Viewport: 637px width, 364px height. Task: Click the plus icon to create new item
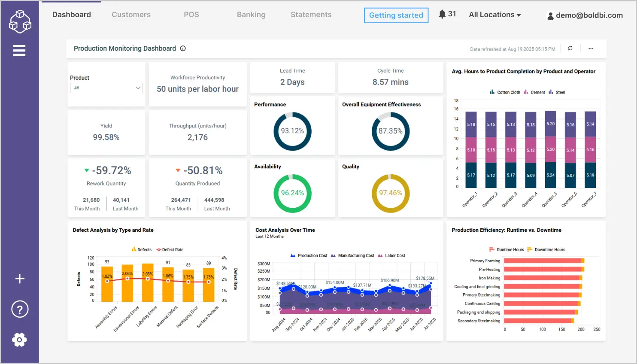point(19,279)
